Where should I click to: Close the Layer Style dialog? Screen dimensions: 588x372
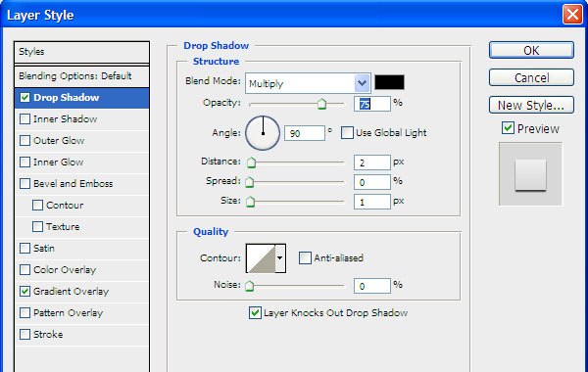click(x=572, y=15)
